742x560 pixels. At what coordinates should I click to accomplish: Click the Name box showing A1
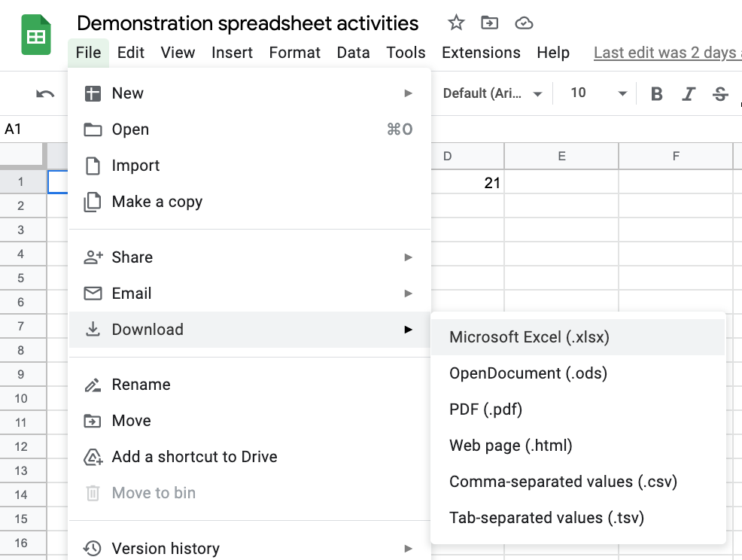(33, 129)
